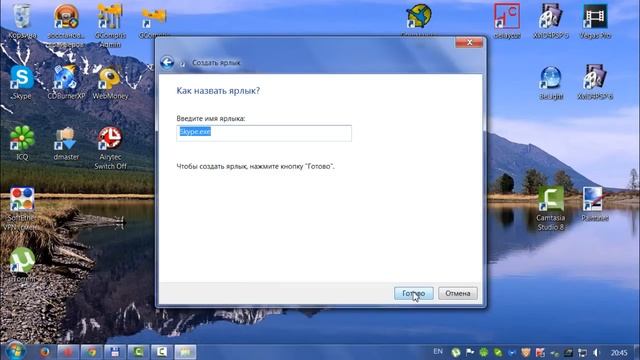The height and width of the screenshot is (360, 640).
Task: Click the green Camtasia taskbar button
Action: [x=138, y=352]
